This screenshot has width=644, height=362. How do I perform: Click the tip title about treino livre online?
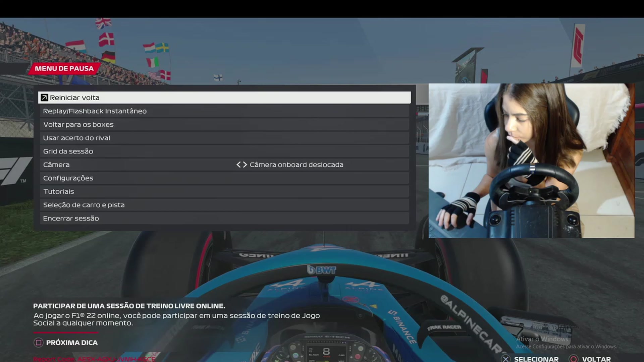[x=129, y=306]
